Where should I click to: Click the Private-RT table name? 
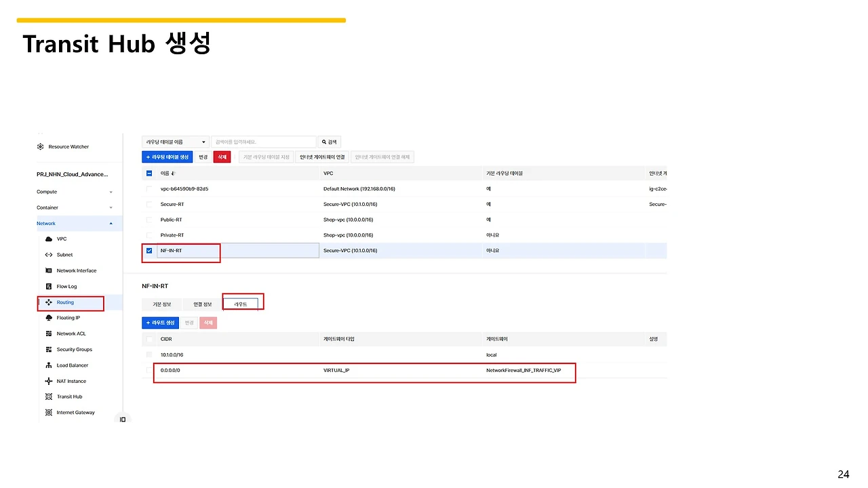tap(172, 235)
